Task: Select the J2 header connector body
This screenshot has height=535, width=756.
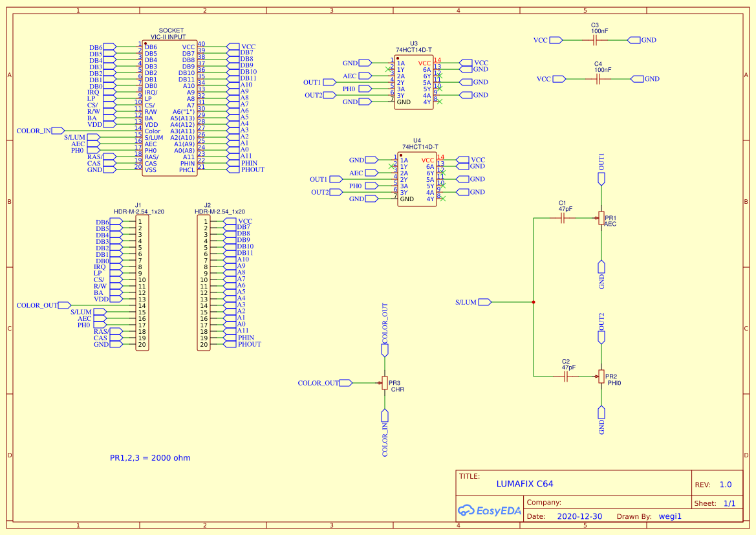Action: 204,283
